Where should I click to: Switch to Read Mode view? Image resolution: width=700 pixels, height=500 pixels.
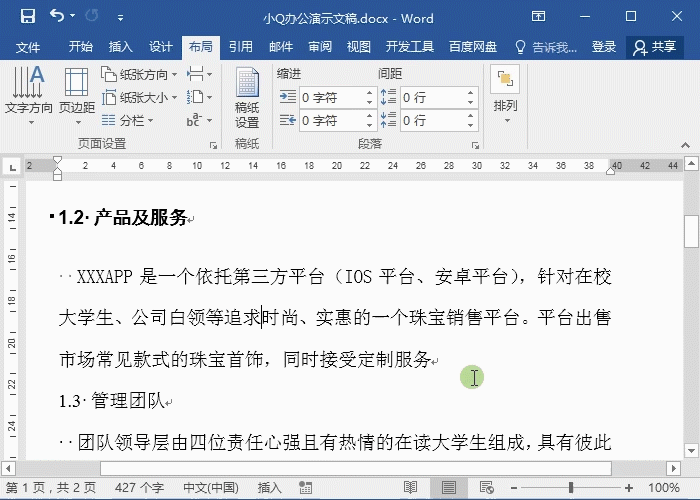click(410, 488)
